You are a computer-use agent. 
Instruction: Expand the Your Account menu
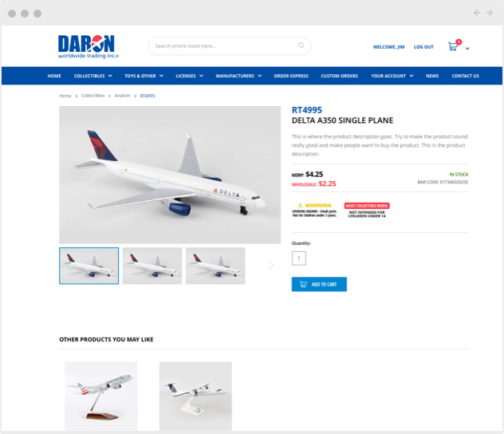[392, 76]
